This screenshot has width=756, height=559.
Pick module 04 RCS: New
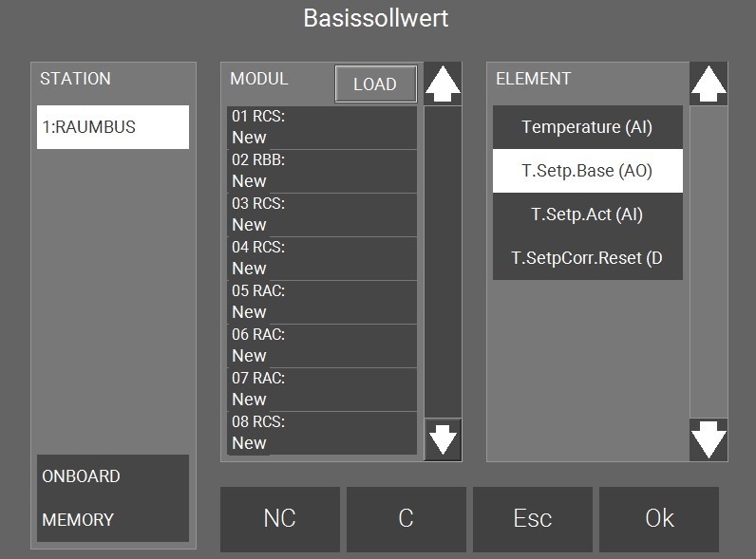[x=322, y=258]
